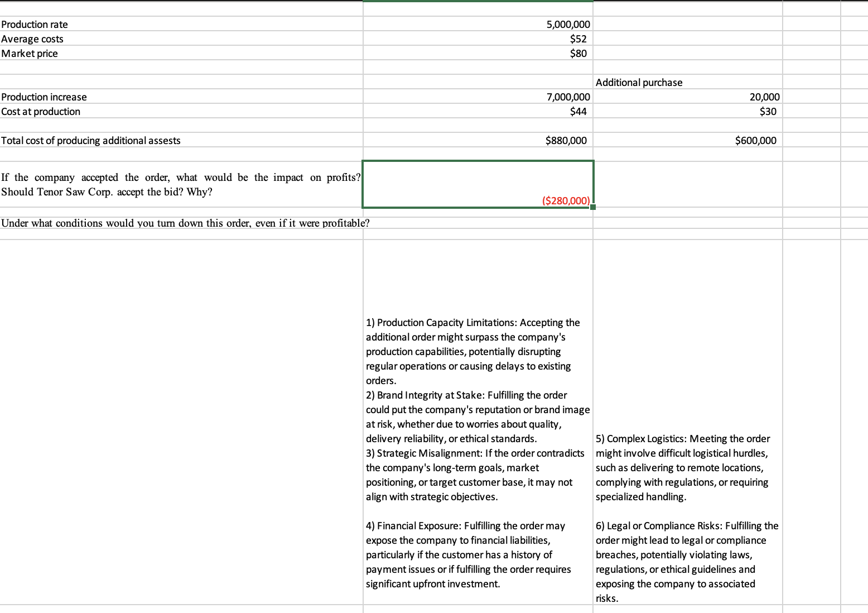Select the $880,000 total cost cell

pos(478,140)
